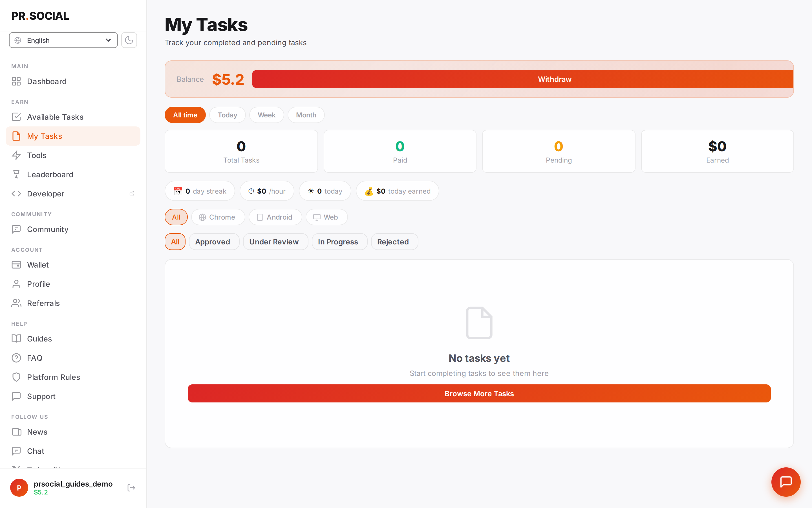This screenshot has width=812, height=508.
Task: Click the News icon in Follow Us
Action: (16, 432)
